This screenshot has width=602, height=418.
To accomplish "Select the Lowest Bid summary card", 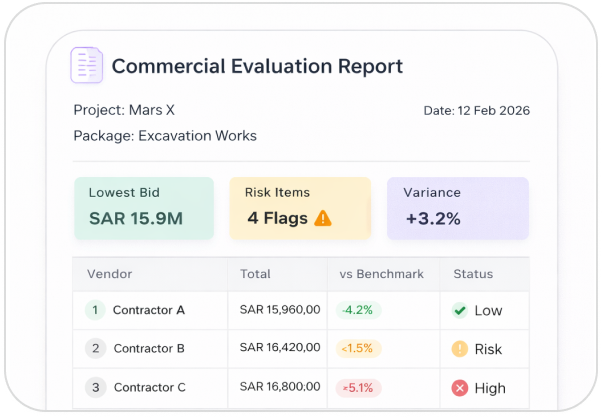I will [144, 208].
